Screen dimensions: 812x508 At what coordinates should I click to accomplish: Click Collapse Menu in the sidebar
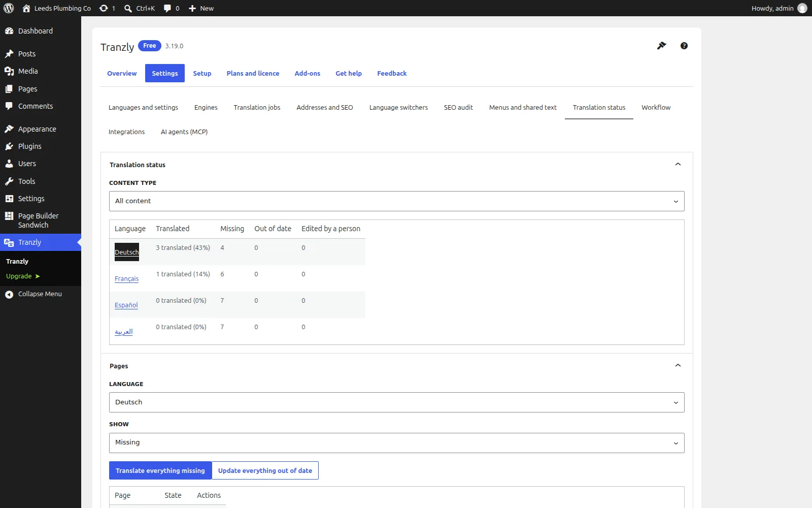(41, 294)
